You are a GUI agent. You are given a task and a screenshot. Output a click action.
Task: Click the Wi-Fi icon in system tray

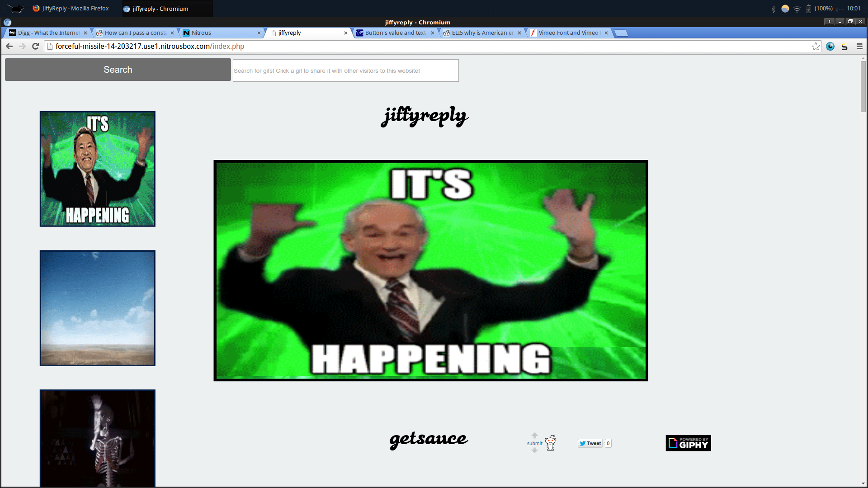click(x=797, y=9)
